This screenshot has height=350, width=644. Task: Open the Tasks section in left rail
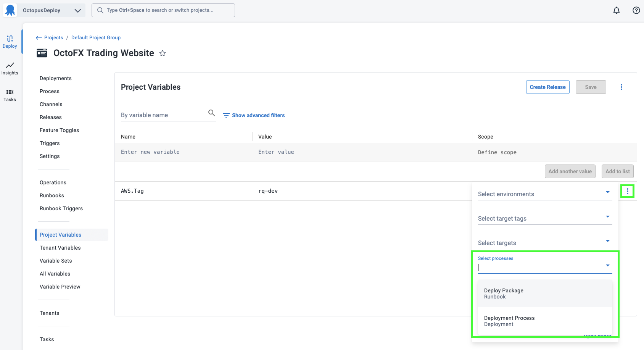(x=10, y=95)
